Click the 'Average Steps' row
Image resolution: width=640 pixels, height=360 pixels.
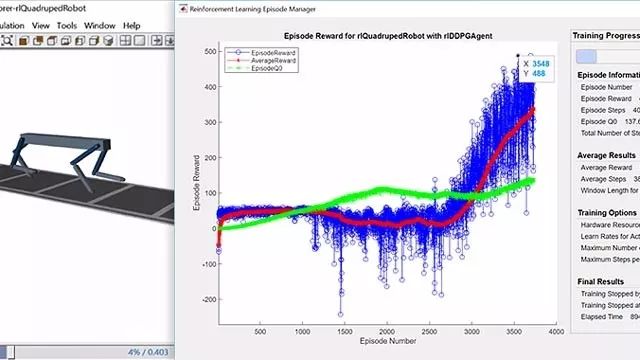pos(610,179)
